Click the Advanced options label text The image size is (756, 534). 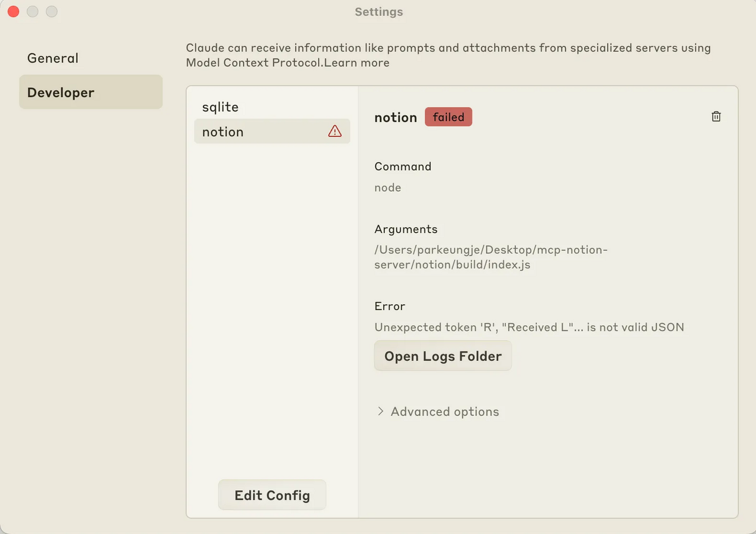445,412
